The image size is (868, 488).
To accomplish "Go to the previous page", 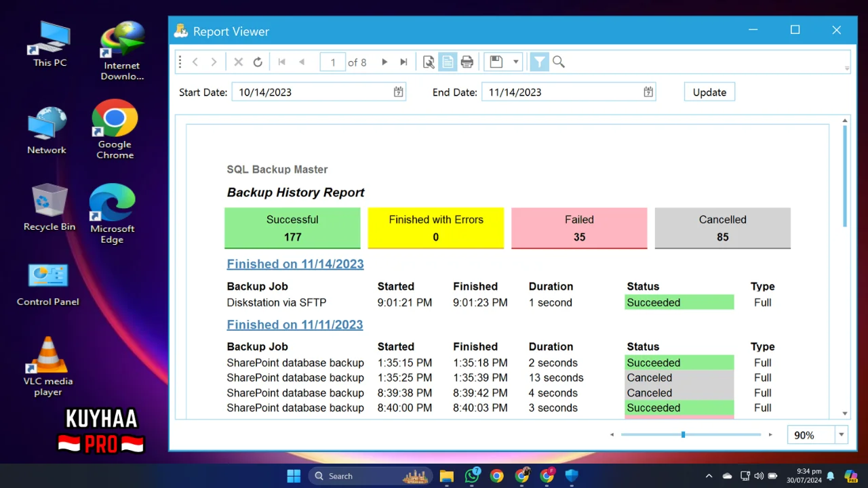I will click(x=302, y=62).
